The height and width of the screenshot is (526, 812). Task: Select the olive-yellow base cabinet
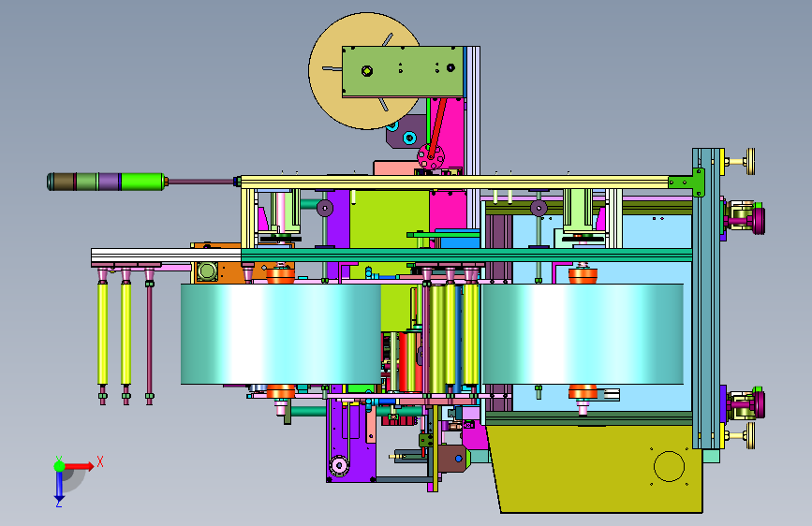tap(596, 469)
